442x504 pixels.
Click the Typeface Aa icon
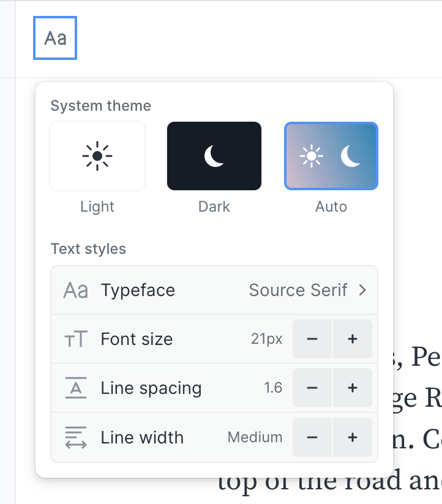click(75, 291)
